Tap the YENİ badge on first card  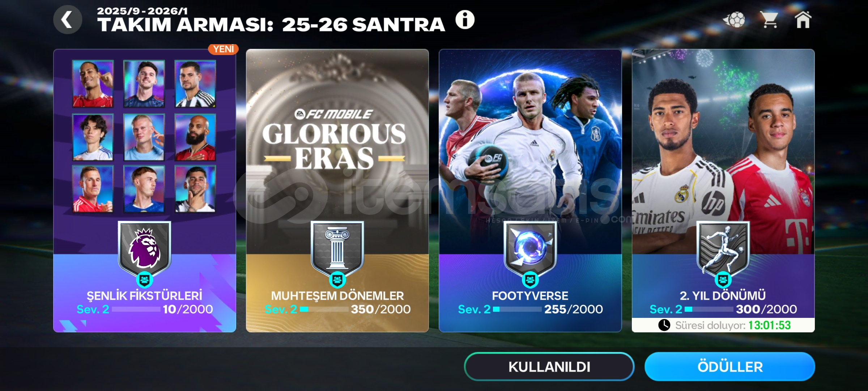pos(223,49)
